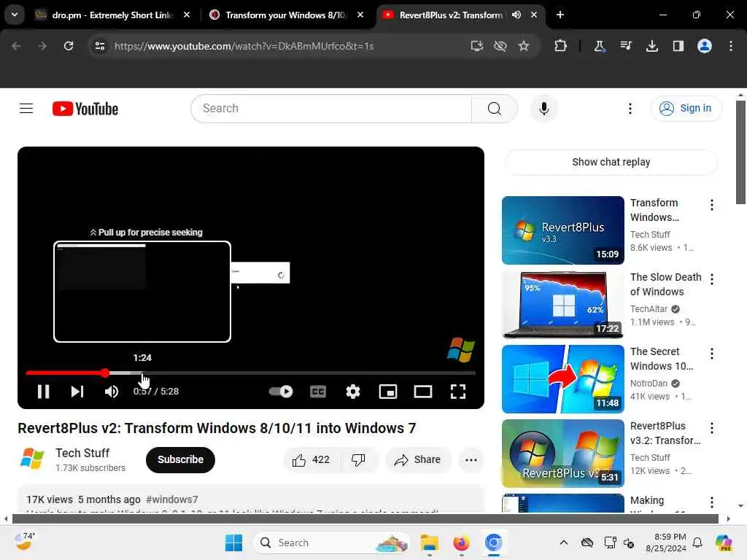Image resolution: width=747 pixels, height=560 pixels.
Task: Go back in the browser
Action: [x=16, y=46]
